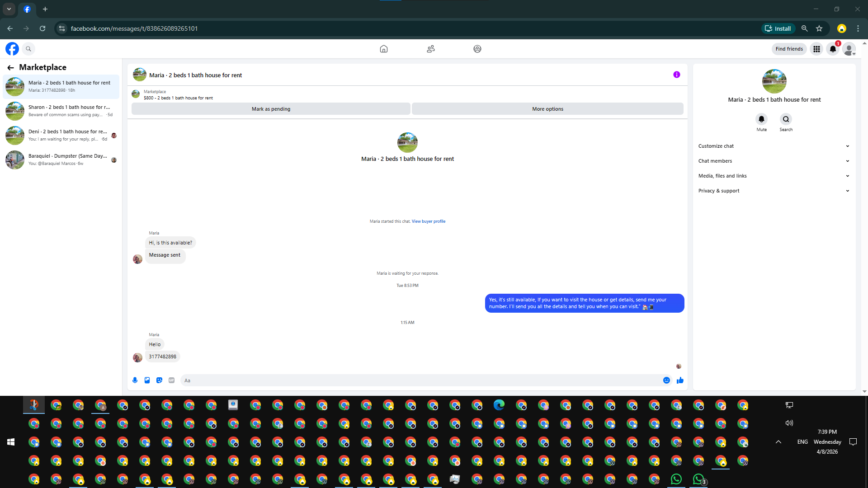Toggle the conversation information panel icon
Image resolution: width=868 pixels, height=488 pixels.
click(676, 75)
